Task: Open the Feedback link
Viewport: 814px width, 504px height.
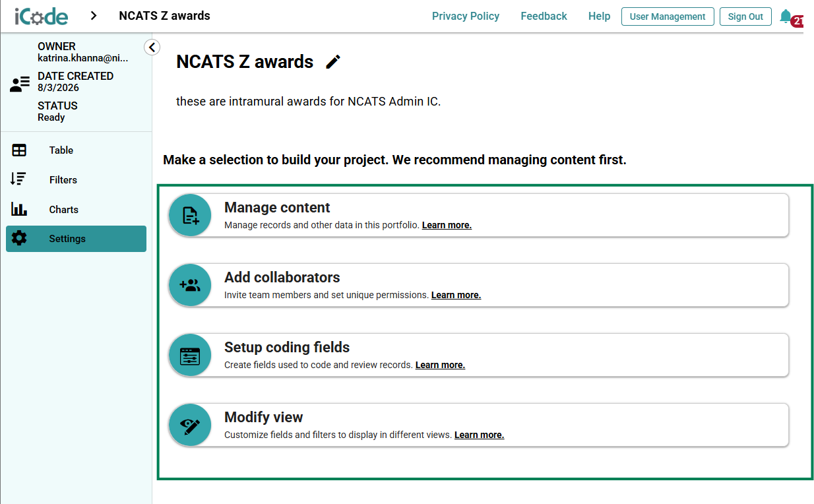Action: click(x=544, y=16)
